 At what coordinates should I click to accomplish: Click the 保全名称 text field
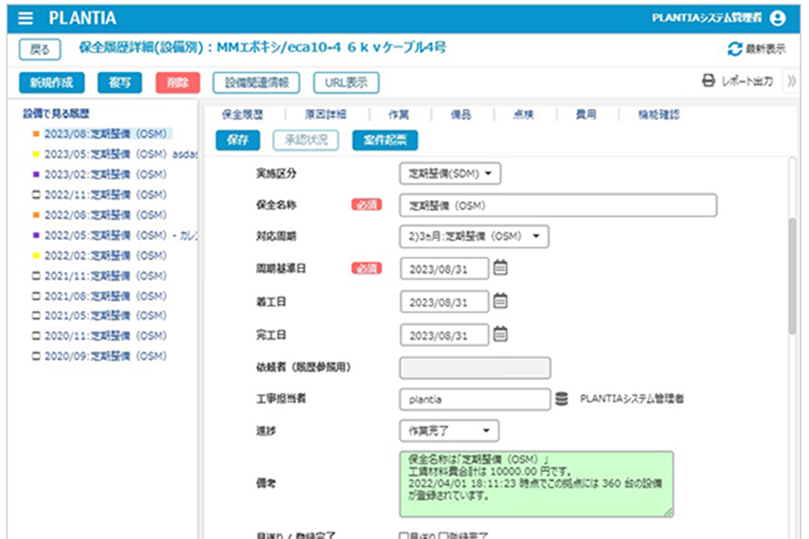558,205
